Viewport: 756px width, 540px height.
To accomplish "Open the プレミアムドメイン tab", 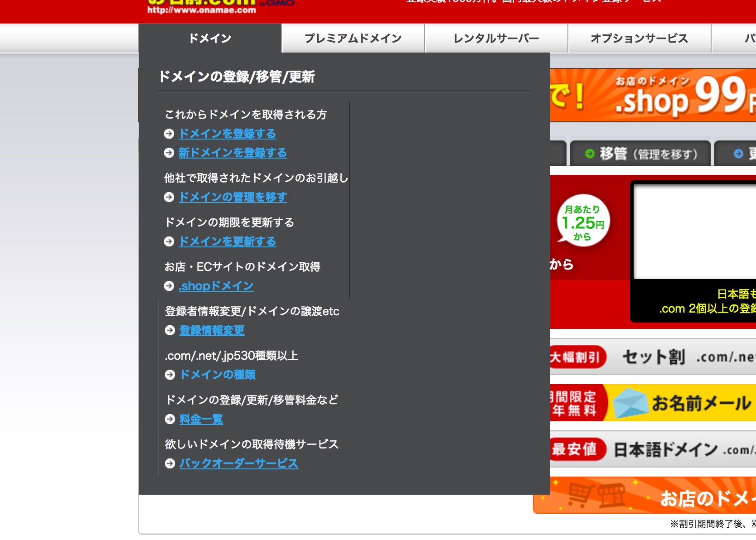I will click(x=353, y=38).
